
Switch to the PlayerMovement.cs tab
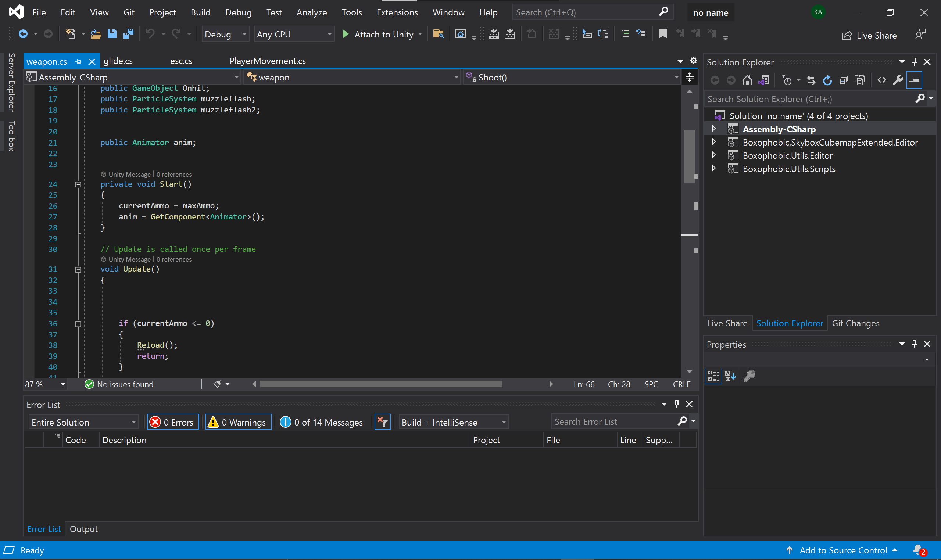(x=268, y=61)
